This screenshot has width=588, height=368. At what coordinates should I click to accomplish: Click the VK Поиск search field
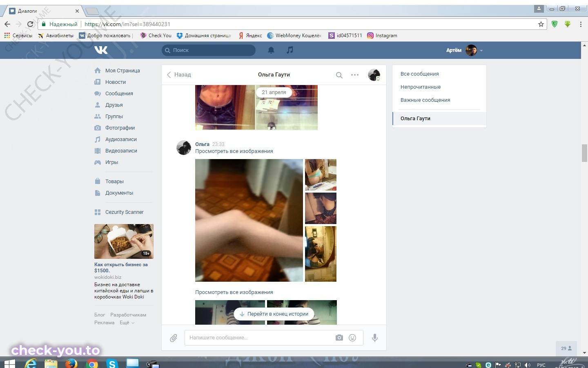tap(209, 50)
